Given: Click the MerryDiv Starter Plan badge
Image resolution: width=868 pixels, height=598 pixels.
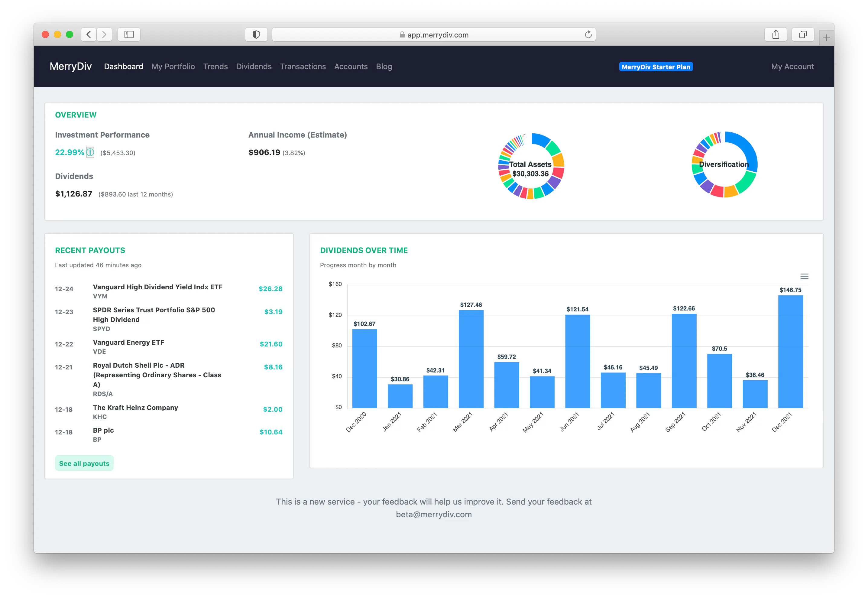Looking at the screenshot, I should 656,67.
